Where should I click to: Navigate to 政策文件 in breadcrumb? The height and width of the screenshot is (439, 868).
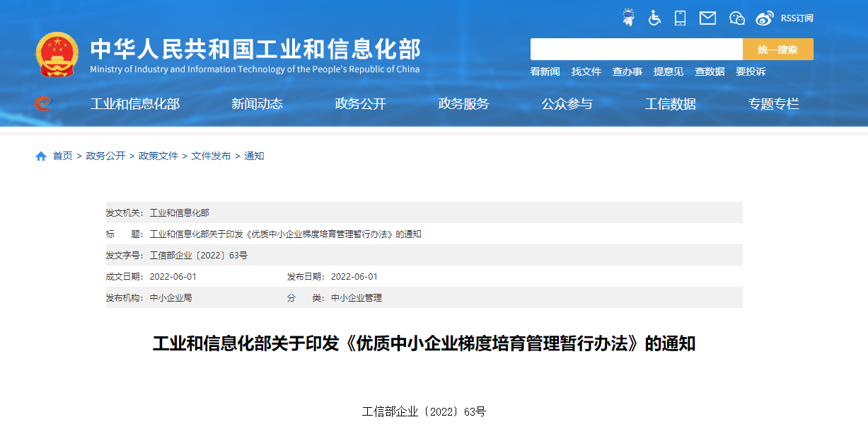click(158, 156)
